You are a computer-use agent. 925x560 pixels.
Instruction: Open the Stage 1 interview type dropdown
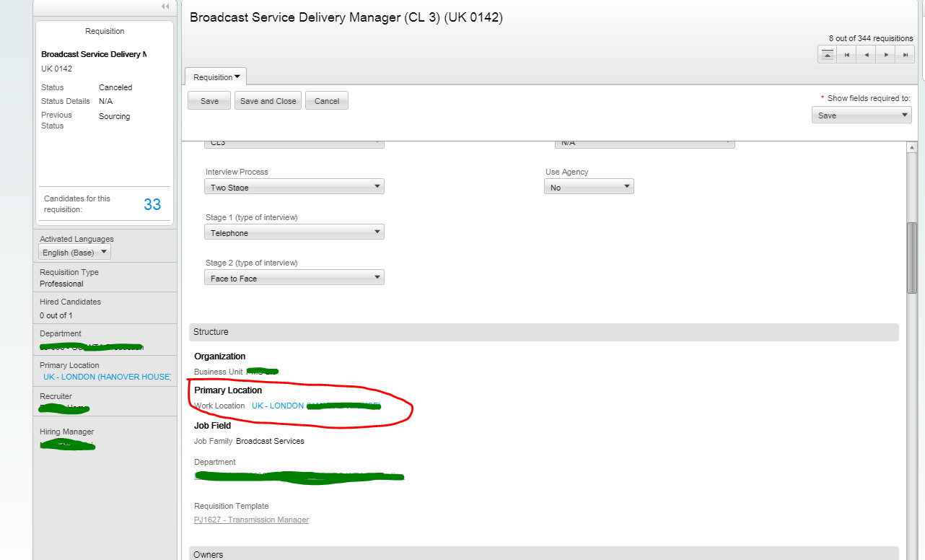click(376, 232)
